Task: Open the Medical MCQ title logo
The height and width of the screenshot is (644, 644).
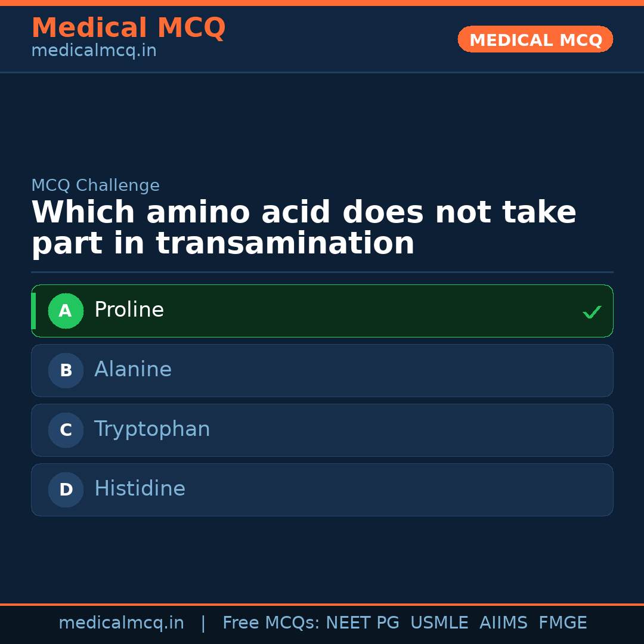Action: coord(128,28)
